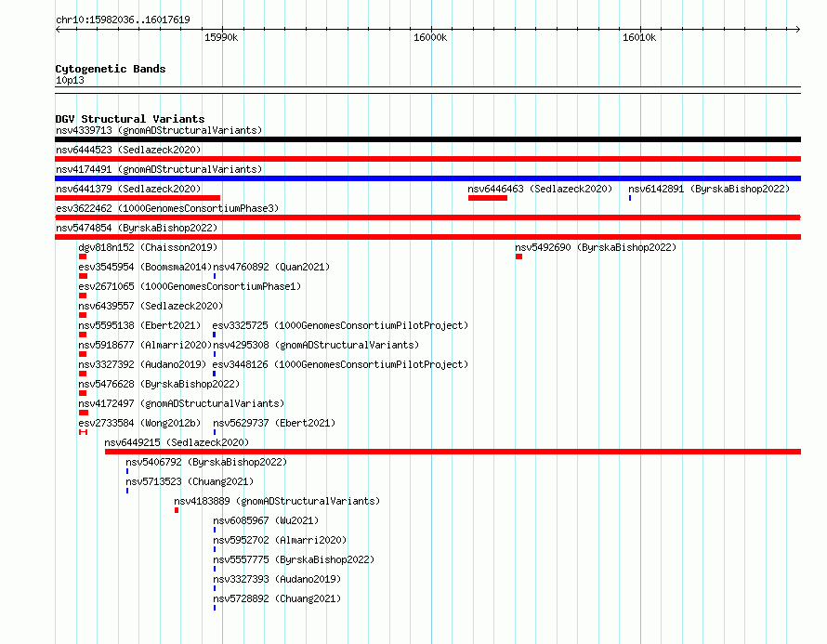
Task: Click the nsv4760892 (Quan2021) label
Action: [x=271, y=267]
